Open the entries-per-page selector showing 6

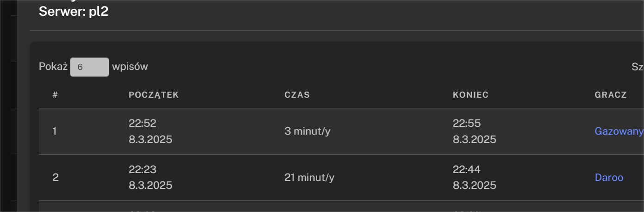89,67
